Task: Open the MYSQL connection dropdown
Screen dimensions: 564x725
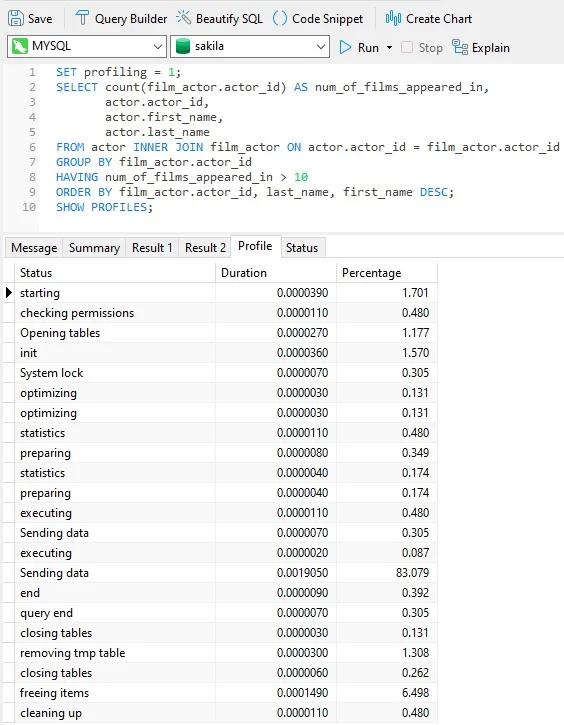Action: [157, 47]
